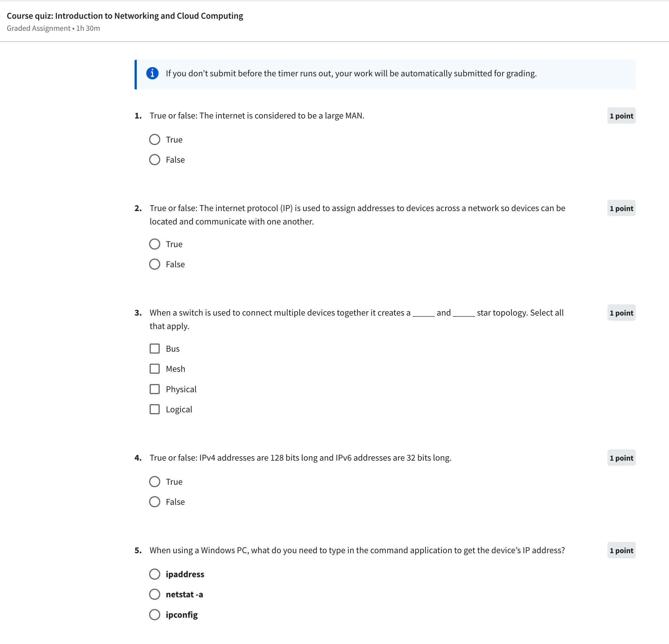Viewport: 669px width, 644px height.
Task: Mark True for IPv4 128 bits question
Action: tap(155, 482)
